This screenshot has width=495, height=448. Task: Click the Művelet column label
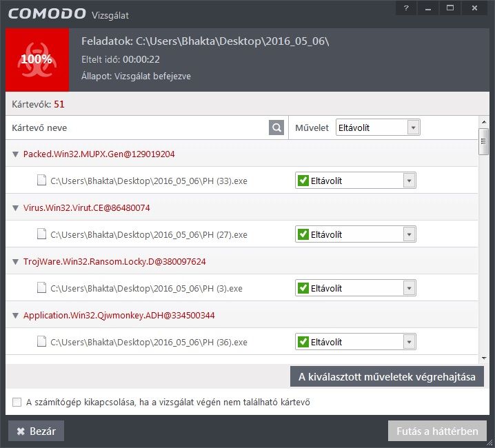(312, 128)
